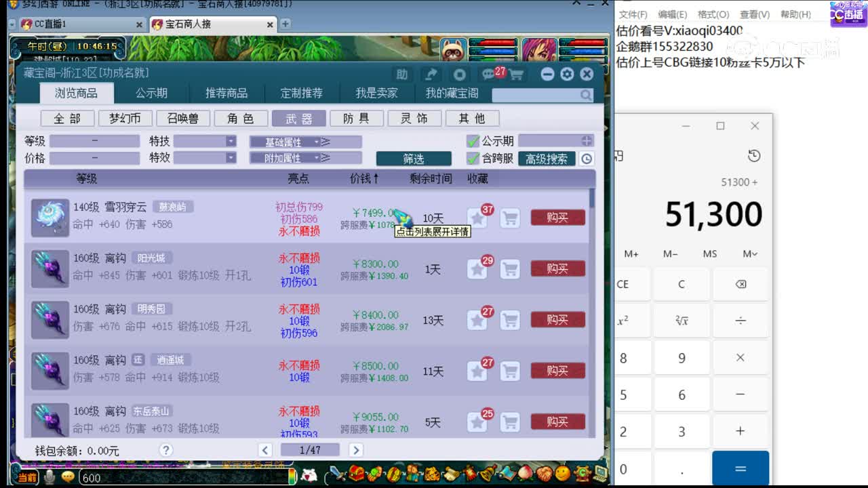Open the 格式(O) menu in Notepad
Screen dimensions: 868x488
[711, 14]
